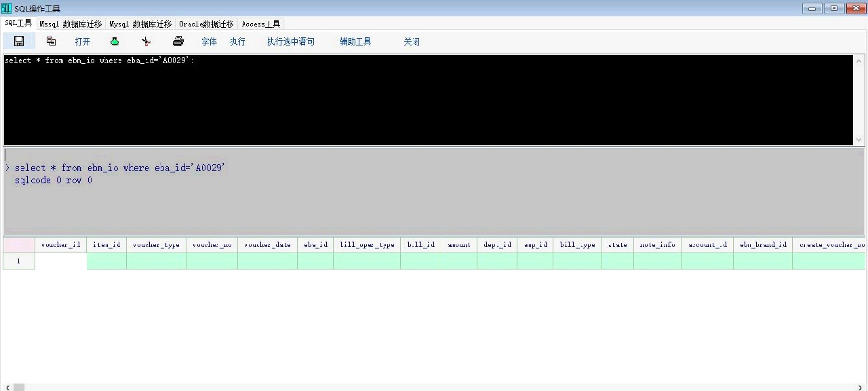Screen dimensions: 868x391
Task: Click the SQL操作工具 title bar app icon
Action: (x=7, y=8)
